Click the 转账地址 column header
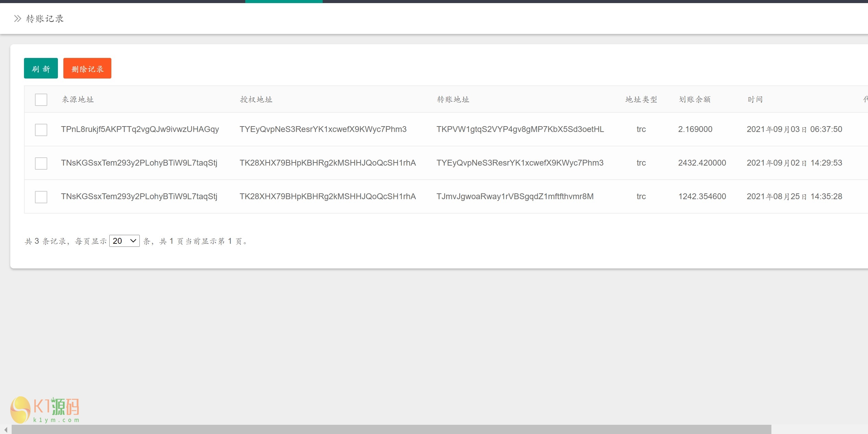868x434 pixels. (453, 99)
